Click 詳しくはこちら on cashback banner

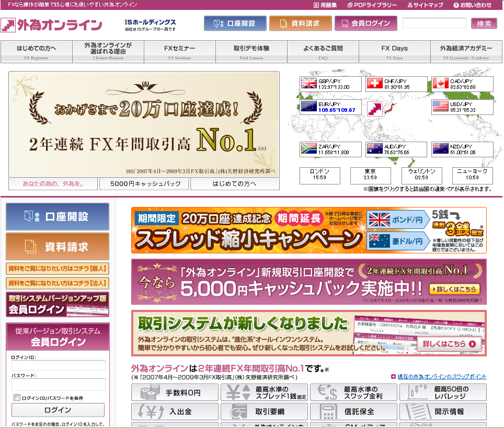coord(454,289)
